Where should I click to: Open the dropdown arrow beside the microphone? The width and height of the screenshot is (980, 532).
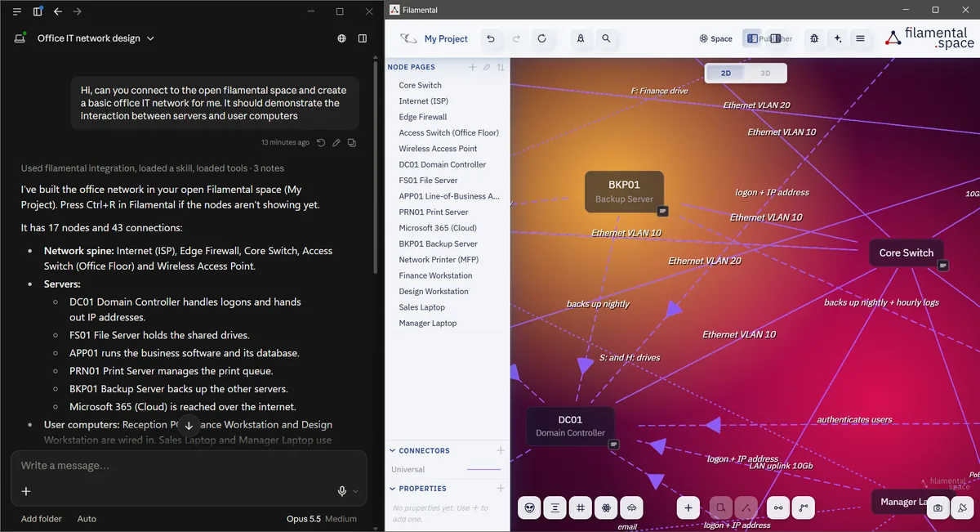point(355,491)
